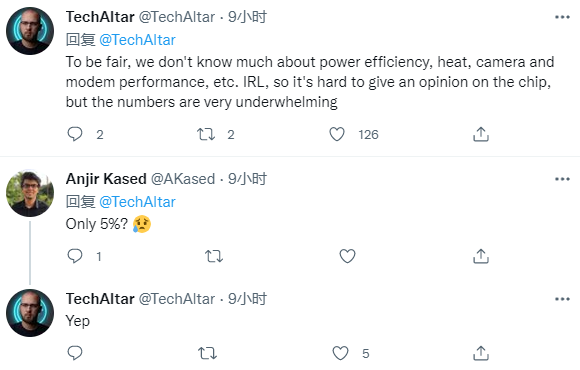View Anjir Kased's profile picture

click(30, 193)
